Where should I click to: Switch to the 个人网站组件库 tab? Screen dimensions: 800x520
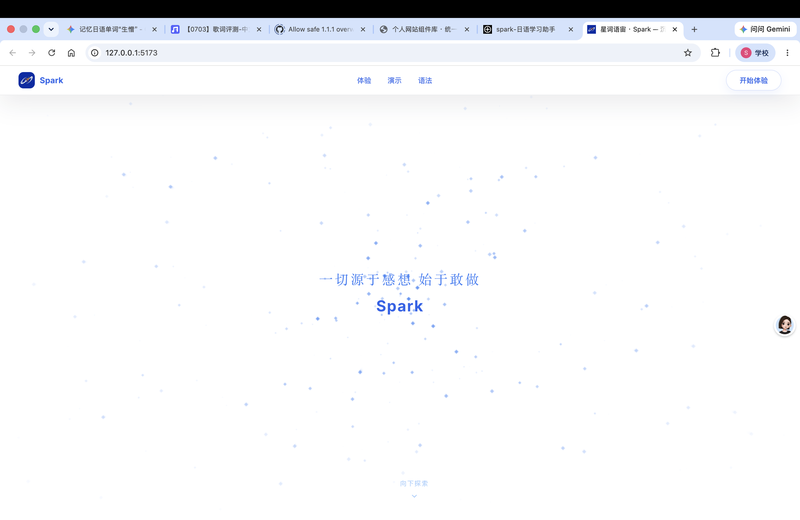tap(422, 29)
